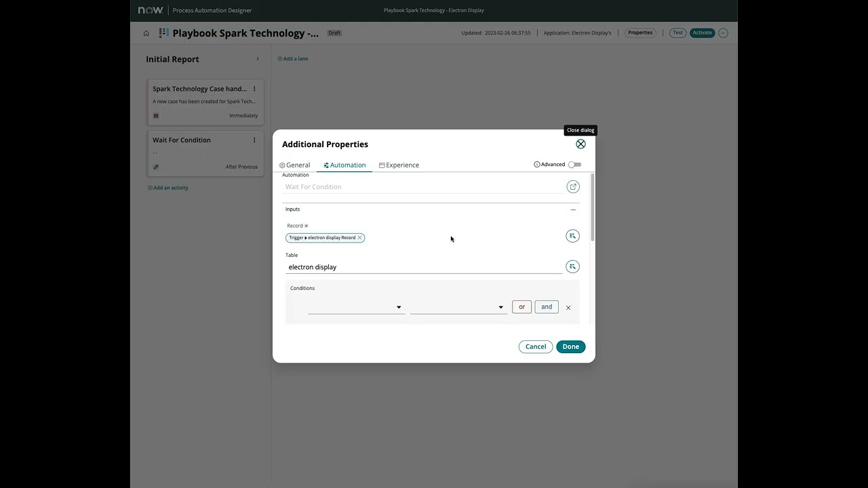Go to the home icon
The image size is (868, 488).
click(146, 33)
